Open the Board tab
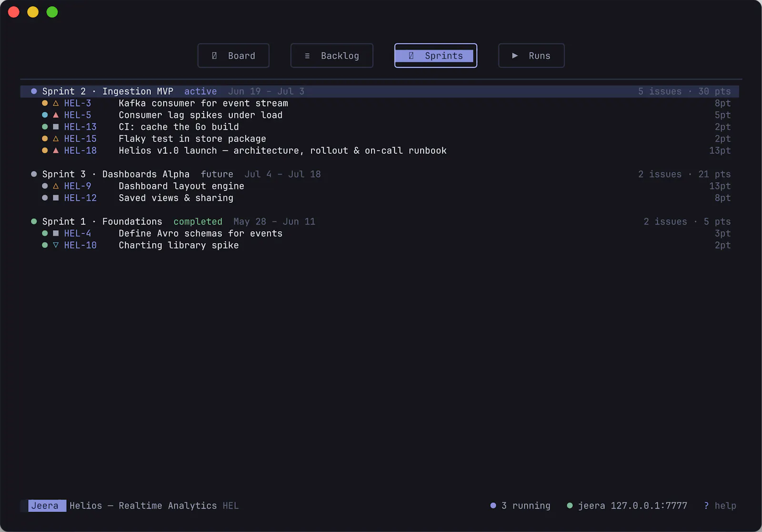762x532 pixels. point(233,56)
